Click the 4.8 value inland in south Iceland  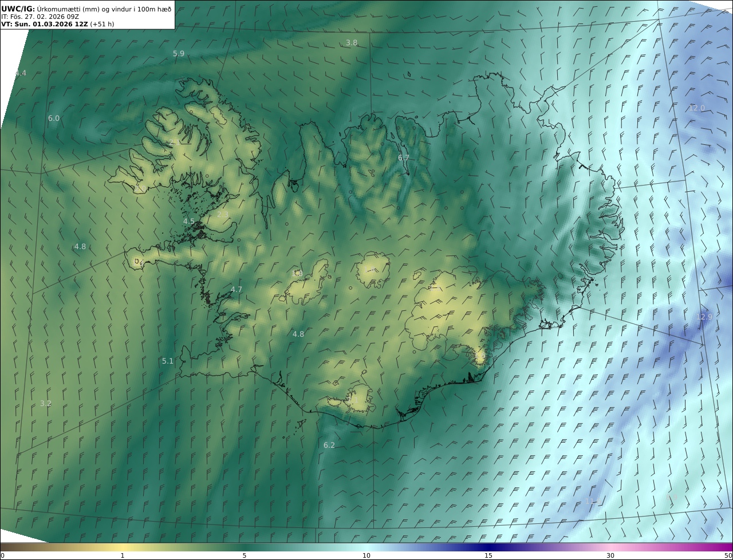coord(298,334)
